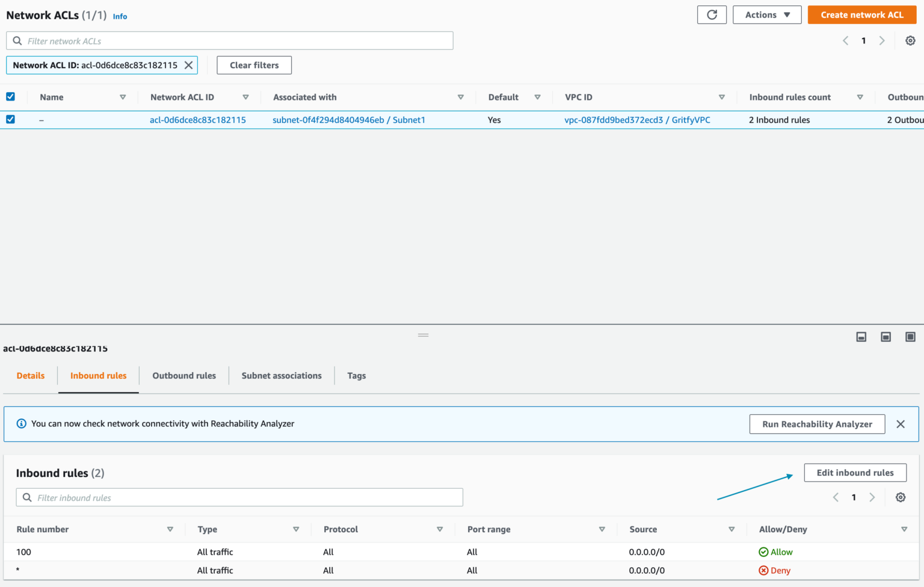Go to next page of network ACLs
Screen dimensions: 924x587
point(882,40)
